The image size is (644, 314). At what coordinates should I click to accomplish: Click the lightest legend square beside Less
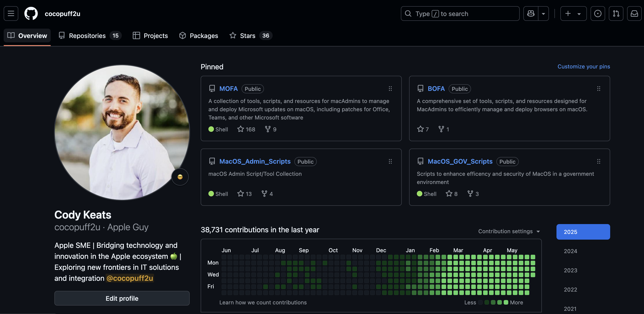[480, 303]
